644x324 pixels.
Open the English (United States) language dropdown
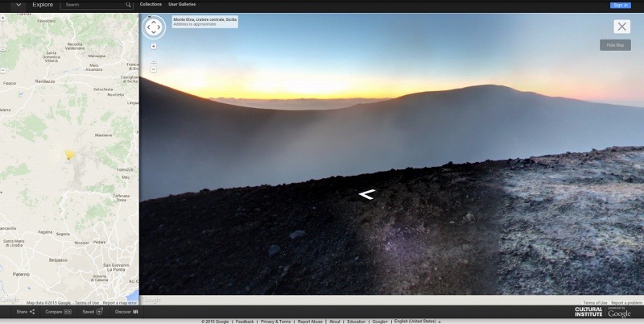point(418,322)
